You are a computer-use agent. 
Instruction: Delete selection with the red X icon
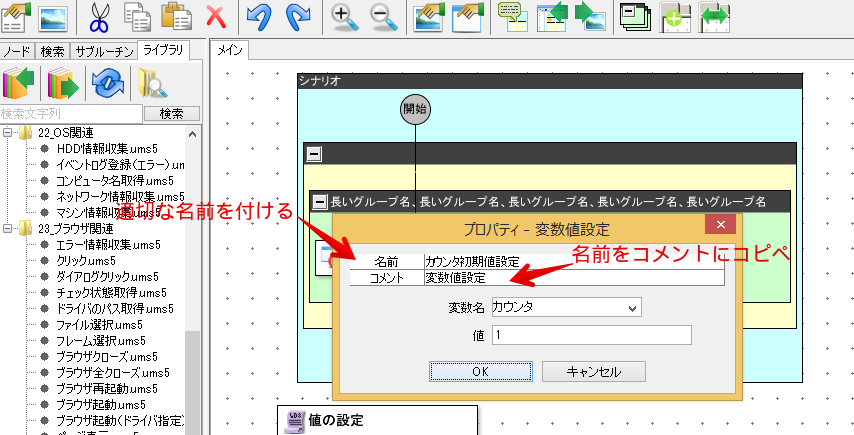click(217, 17)
